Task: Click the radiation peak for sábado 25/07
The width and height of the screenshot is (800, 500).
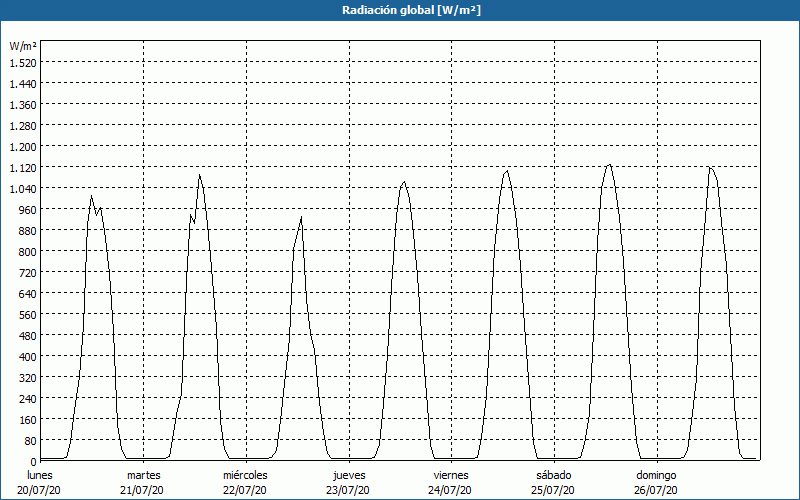Action: tap(609, 164)
